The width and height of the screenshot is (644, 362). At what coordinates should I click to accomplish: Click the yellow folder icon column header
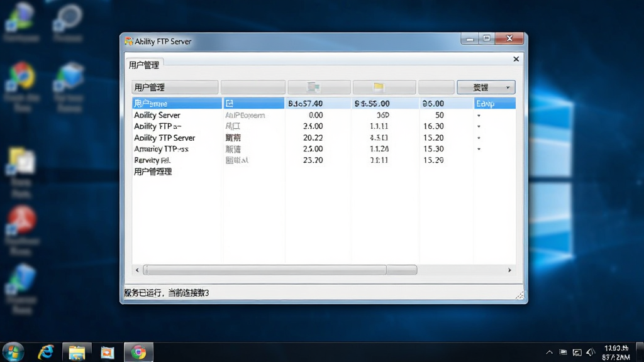click(384, 87)
